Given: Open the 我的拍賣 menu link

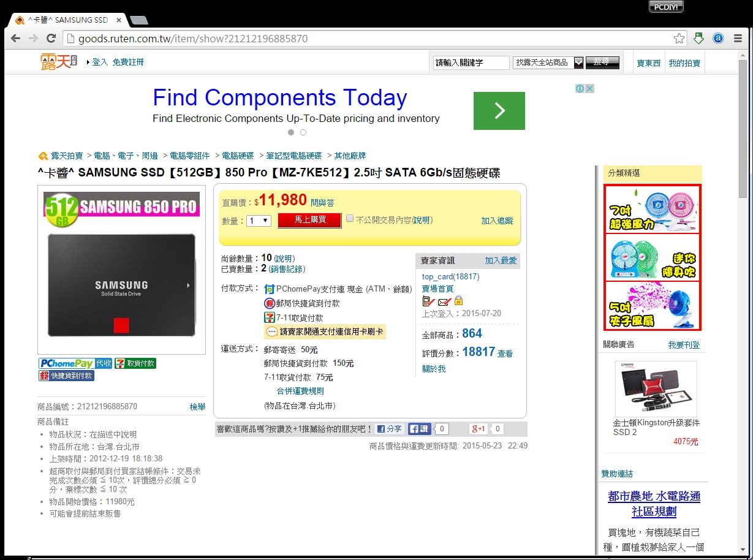Looking at the screenshot, I should [684, 63].
